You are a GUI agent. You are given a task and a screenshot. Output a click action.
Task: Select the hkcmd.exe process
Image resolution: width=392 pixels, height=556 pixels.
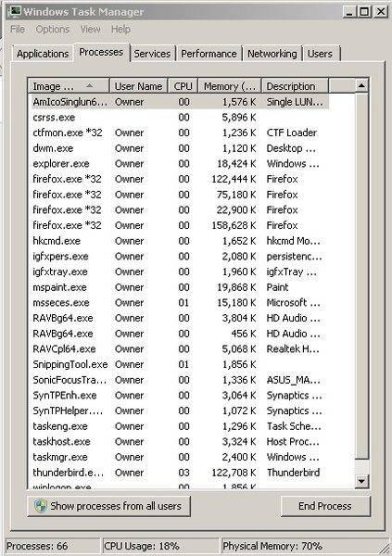point(179,241)
